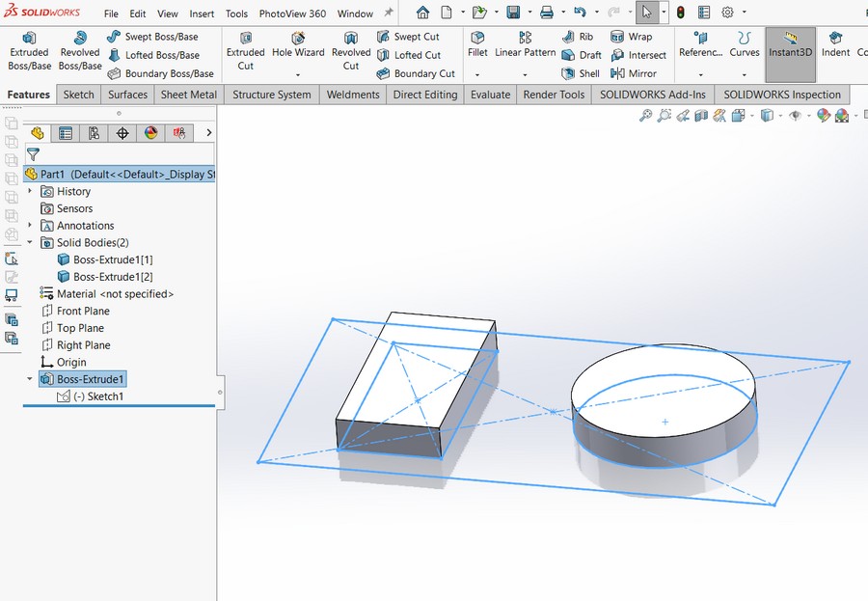Open the Fillet dropdown arrow
The height and width of the screenshot is (601, 868).
click(477, 75)
